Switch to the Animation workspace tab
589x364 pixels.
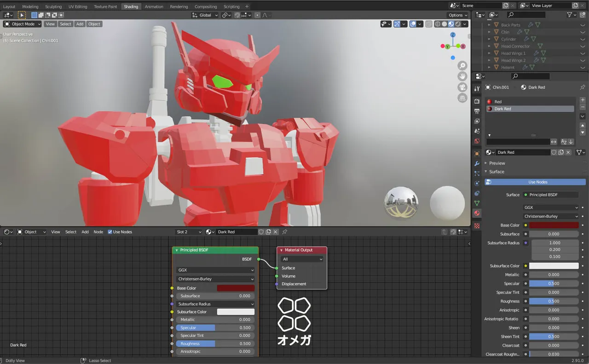[154, 6]
